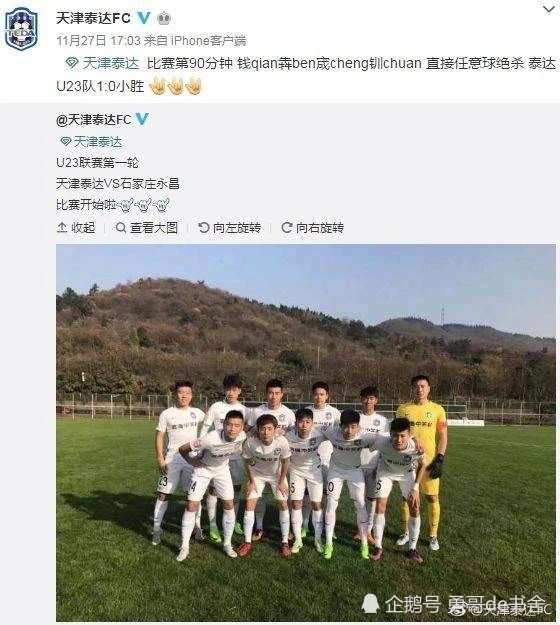Click the iPhone客户端 source link
Image resolution: width=560 pixels, height=625 pixels.
pyautogui.click(x=208, y=41)
